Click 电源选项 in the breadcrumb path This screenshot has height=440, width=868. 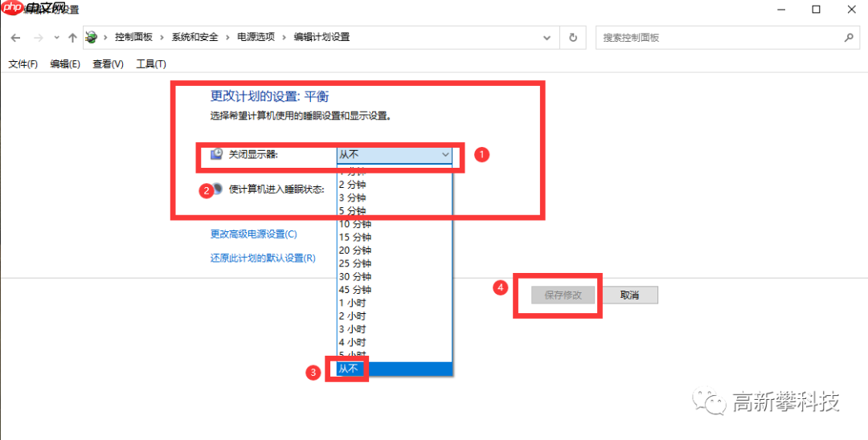click(x=256, y=37)
